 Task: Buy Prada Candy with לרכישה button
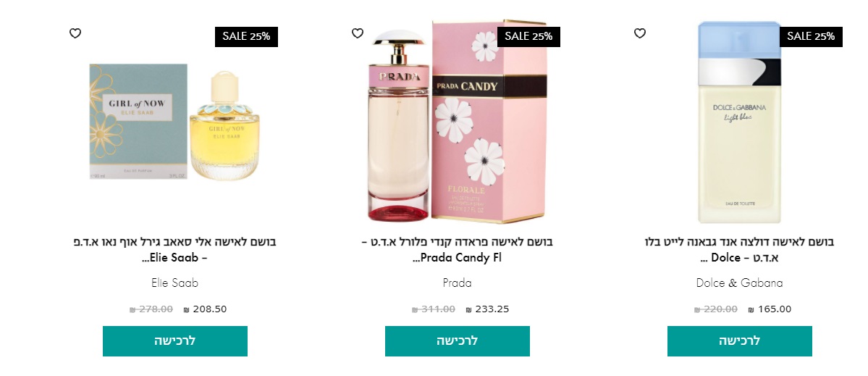(x=458, y=341)
